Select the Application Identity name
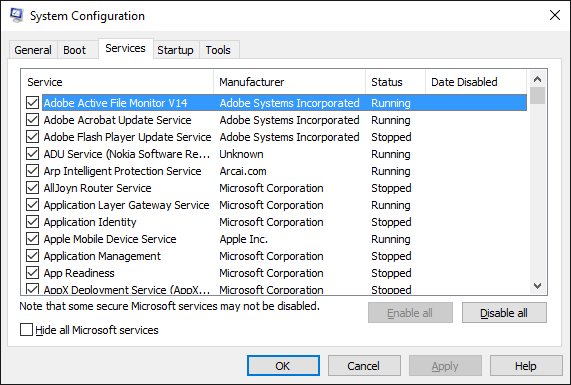 tap(90, 222)
